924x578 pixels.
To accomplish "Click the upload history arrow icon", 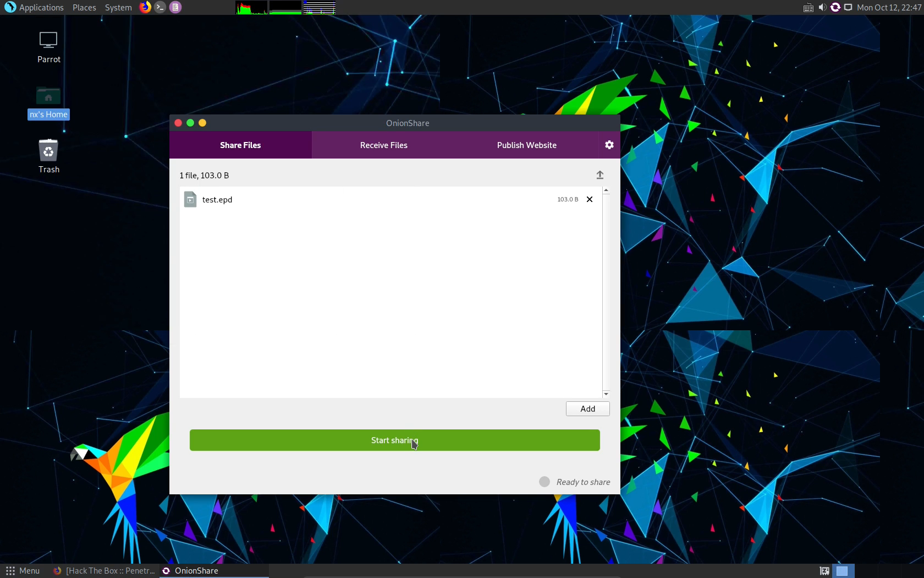I will 600,175.
